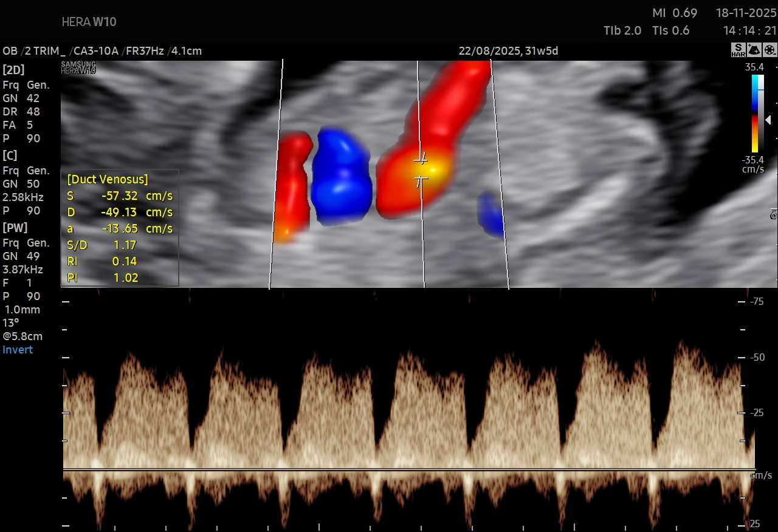Select the 13° Doppler angle value

pyautogui.click(x=10, y=323)
